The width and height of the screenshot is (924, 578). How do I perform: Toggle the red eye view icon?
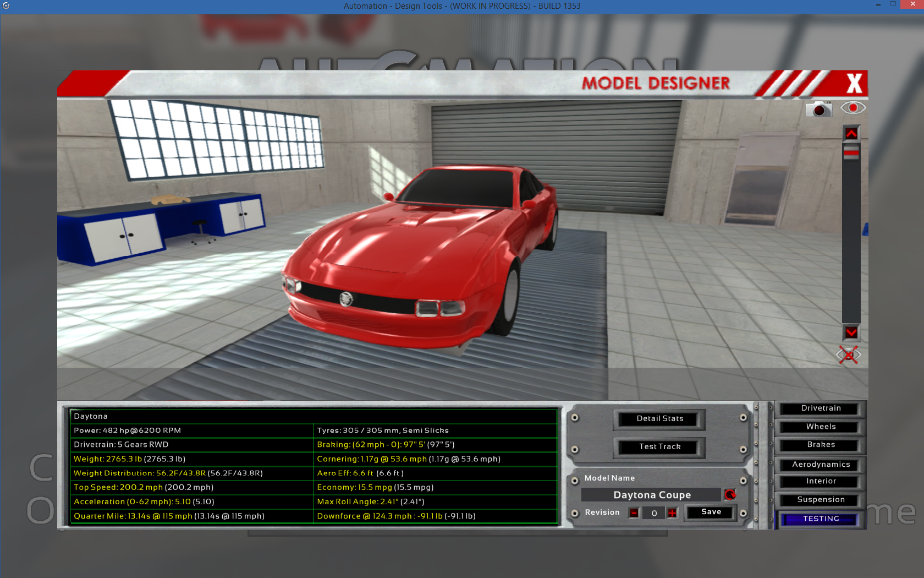(853, 108)
